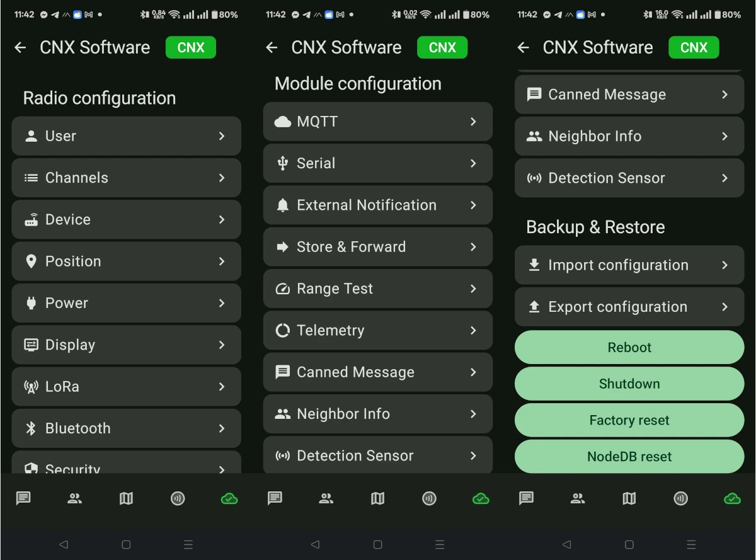Click the ring icon beside Telemetry
This screenshot has height=560, width=756.
coord(283,331)
